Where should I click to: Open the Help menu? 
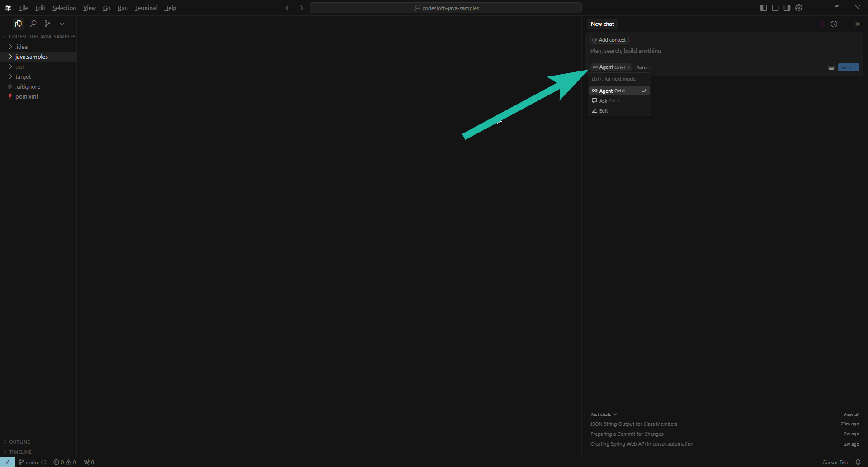point(170,8)
